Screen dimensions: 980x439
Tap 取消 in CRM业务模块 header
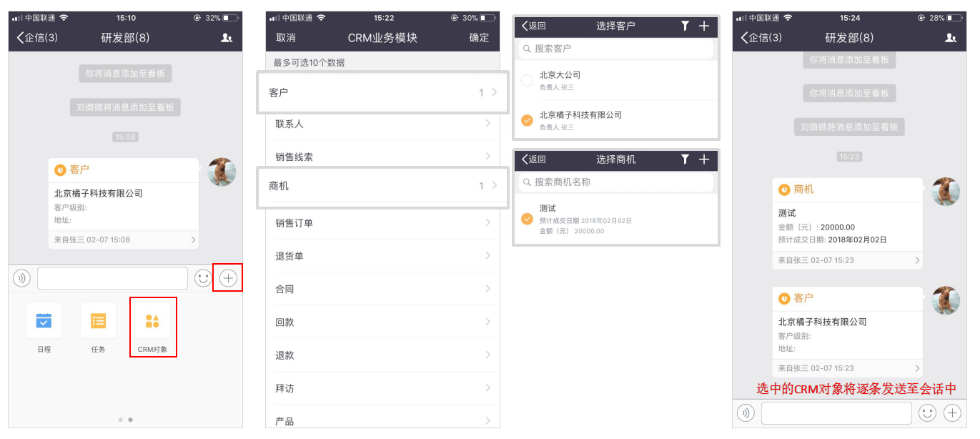286,38
